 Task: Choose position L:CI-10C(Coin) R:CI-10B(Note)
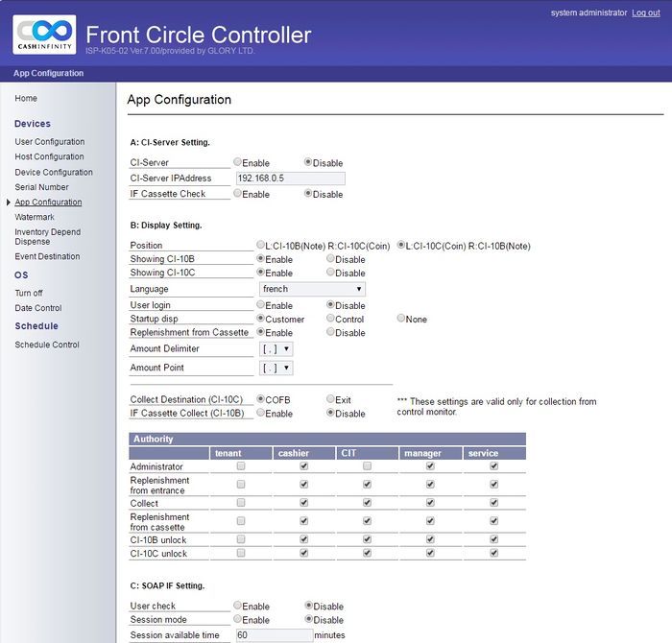pyautogui.click(x=400, y=245)
